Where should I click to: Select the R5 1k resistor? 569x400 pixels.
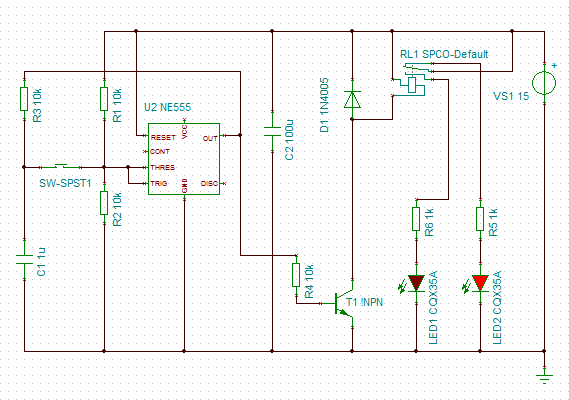tap(480, 219)
